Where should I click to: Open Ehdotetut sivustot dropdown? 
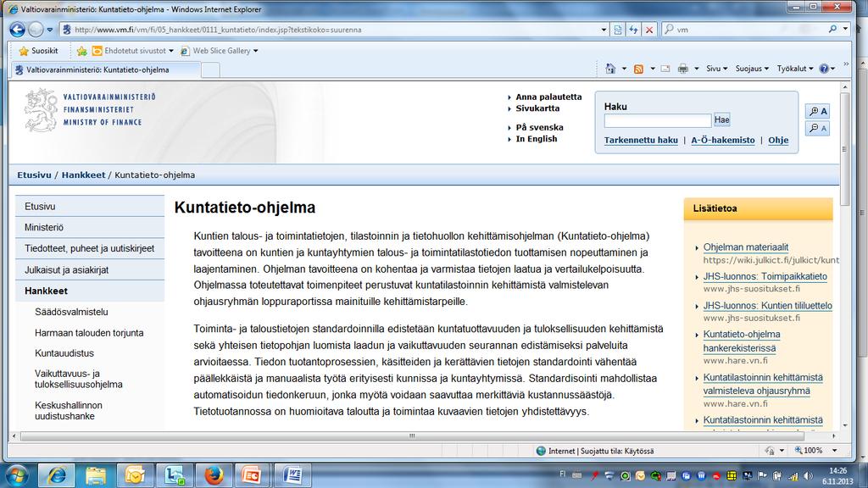133,51
